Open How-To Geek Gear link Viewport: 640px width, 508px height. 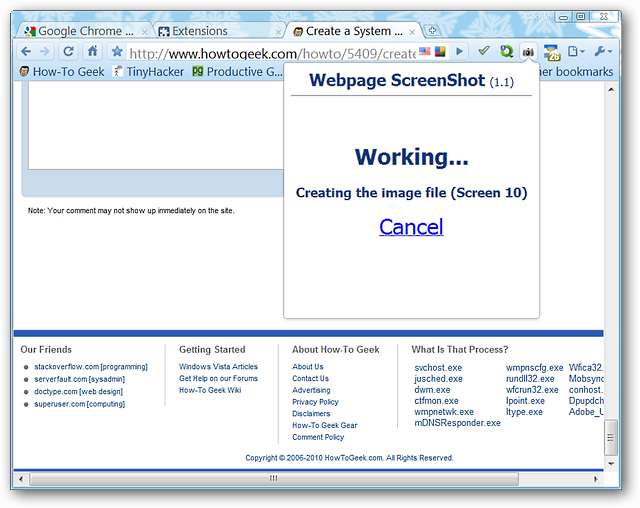click(324, 425)
